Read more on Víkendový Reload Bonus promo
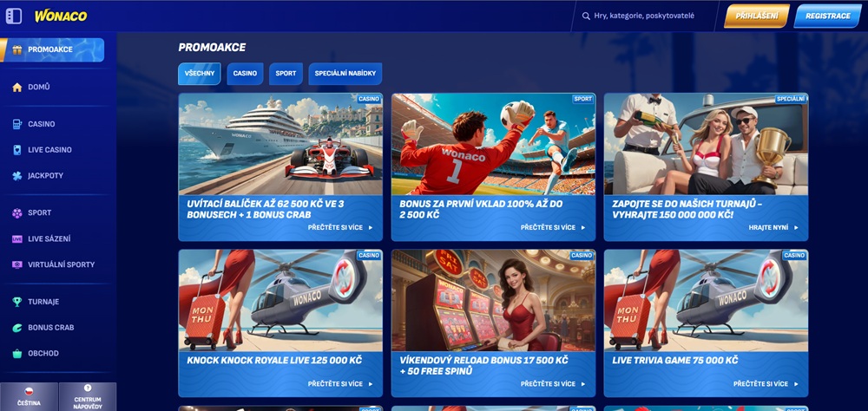 552,384
